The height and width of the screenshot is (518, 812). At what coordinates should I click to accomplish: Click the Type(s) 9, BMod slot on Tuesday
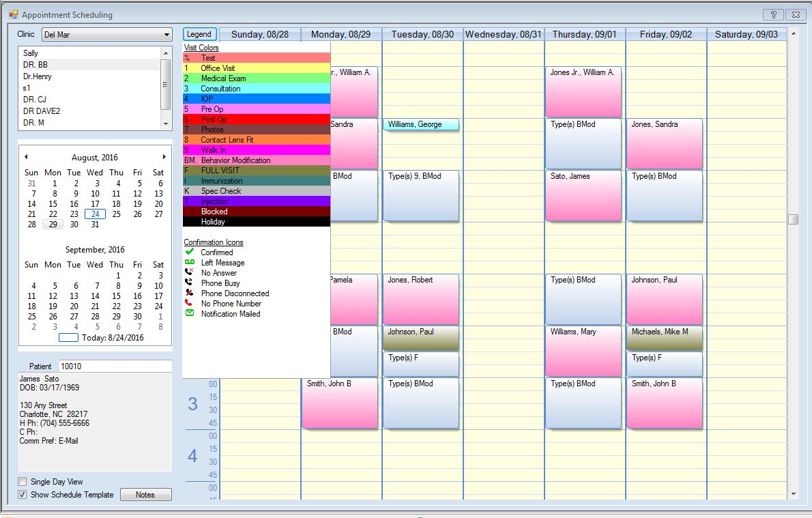point(420,195)
